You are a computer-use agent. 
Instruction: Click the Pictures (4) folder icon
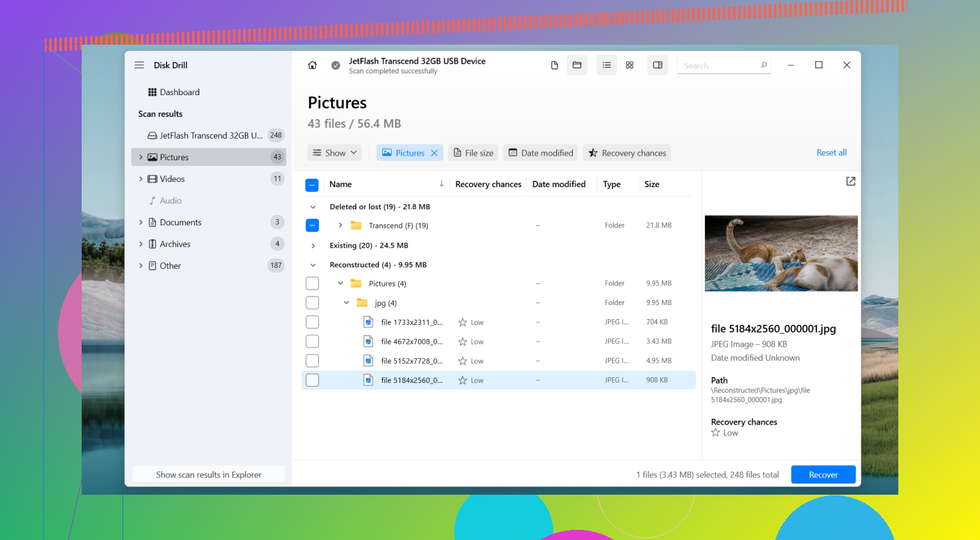coord(356,283)
